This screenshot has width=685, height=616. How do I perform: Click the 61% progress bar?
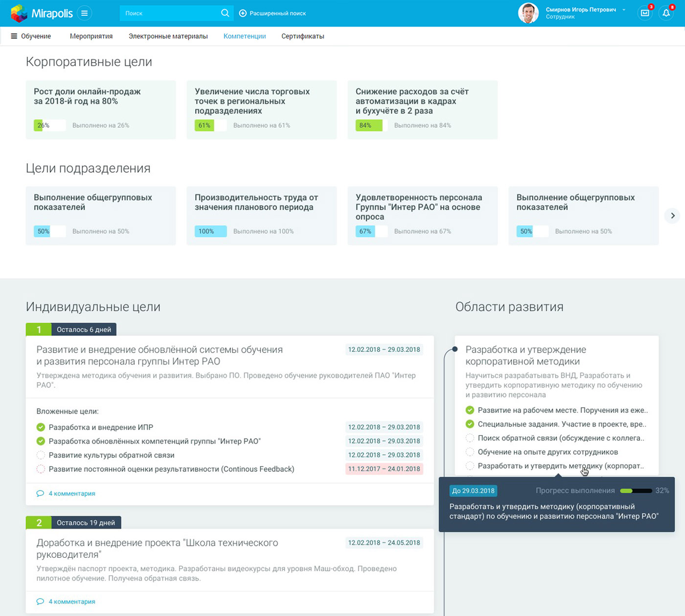[x=211, y=125]
